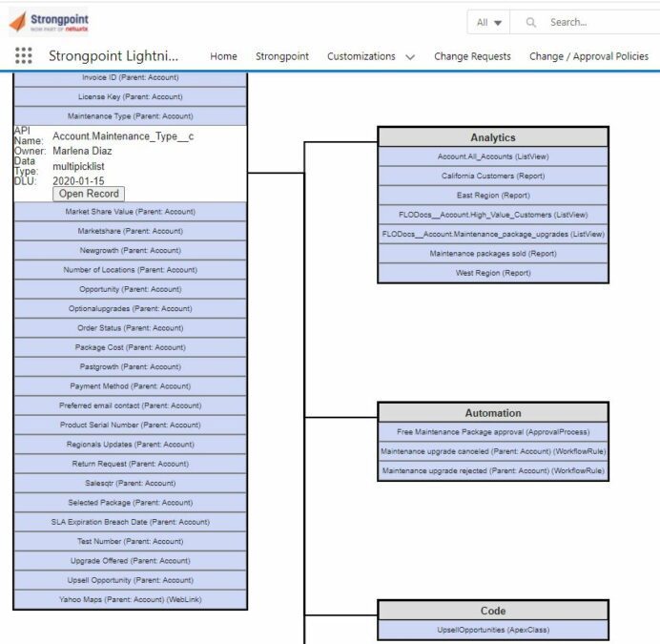Click owner name Marlena Diaz
Image resolution: width=660 pixels, height=644 pixels.
[x=82, y=151]
